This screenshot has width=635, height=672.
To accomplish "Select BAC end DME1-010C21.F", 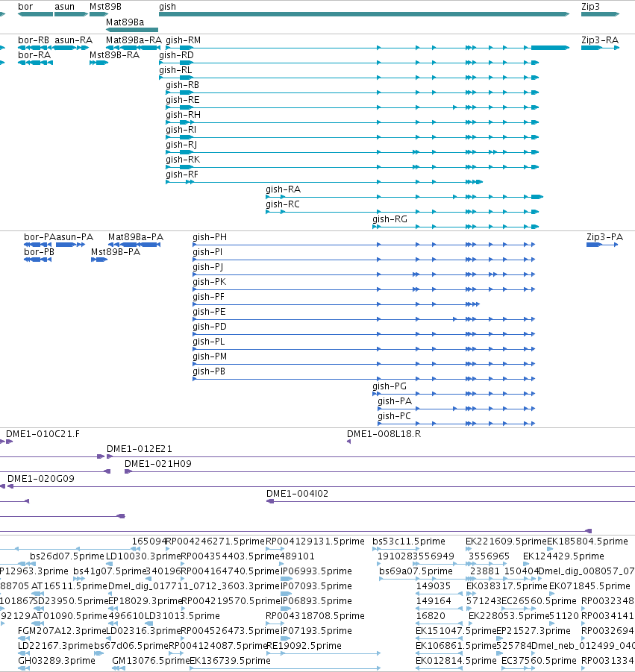I will coord(43,434).
